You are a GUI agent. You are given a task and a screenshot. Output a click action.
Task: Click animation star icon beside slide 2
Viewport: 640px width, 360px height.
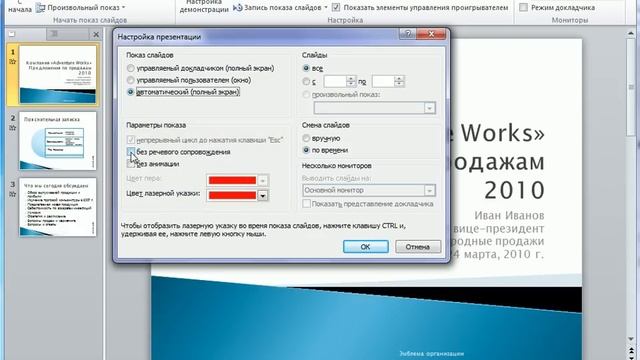13,128
